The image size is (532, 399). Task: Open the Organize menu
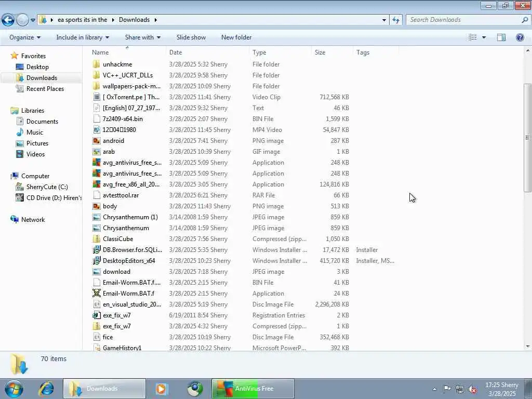(x=25, y=37)
